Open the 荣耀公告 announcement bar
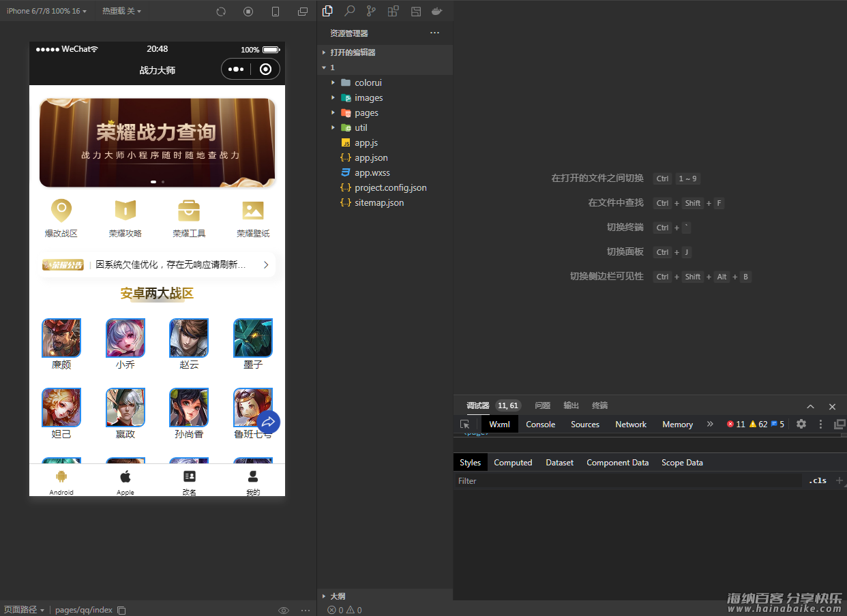 [x=157, y=264]
